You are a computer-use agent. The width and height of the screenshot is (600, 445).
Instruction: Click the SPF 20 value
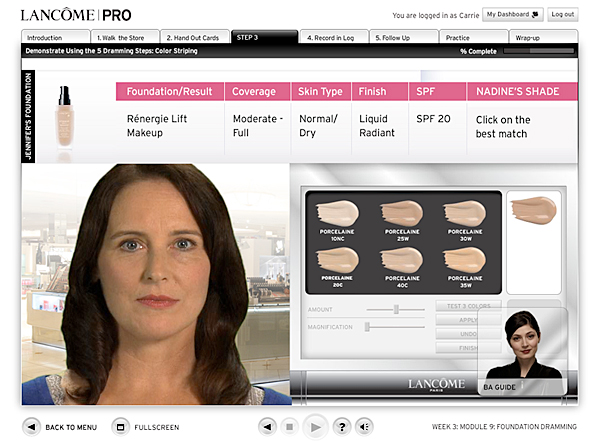433,119
